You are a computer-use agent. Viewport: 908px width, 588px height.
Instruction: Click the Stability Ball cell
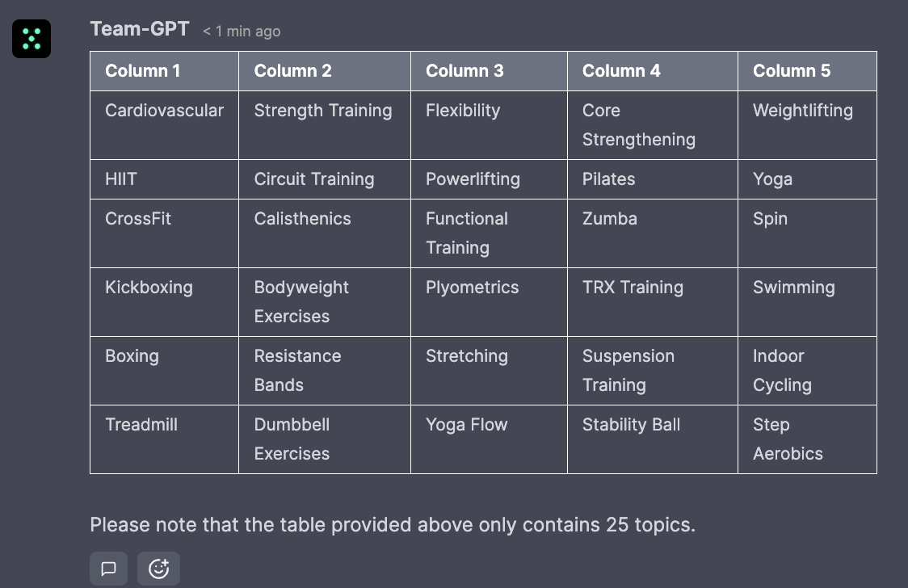click(x=653, y=439)
